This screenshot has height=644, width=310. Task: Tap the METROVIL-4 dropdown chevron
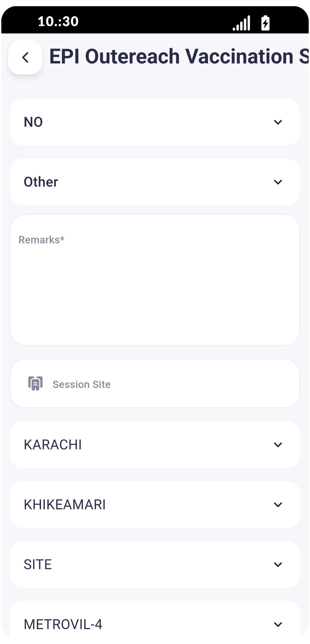click(278, 624)
